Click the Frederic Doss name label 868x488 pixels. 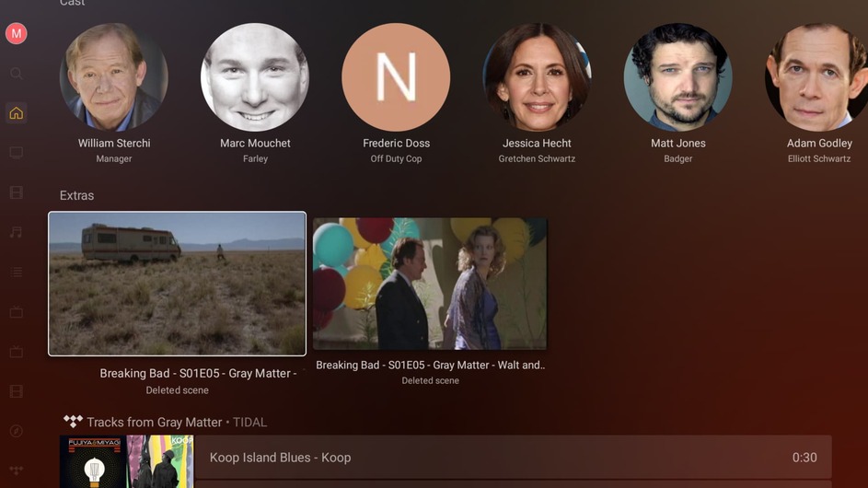pos(397,143)
